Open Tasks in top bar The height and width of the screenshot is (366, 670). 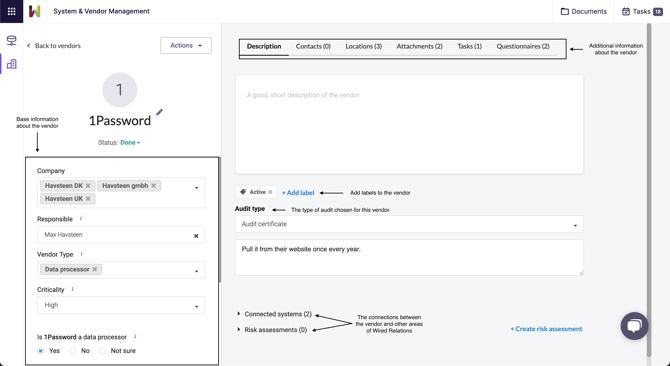642,12
